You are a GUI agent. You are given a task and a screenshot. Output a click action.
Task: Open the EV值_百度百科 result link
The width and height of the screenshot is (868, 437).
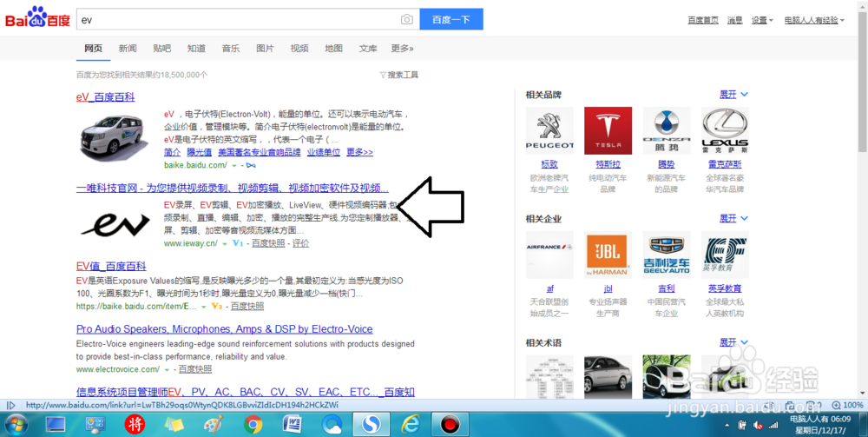point(111,267)
